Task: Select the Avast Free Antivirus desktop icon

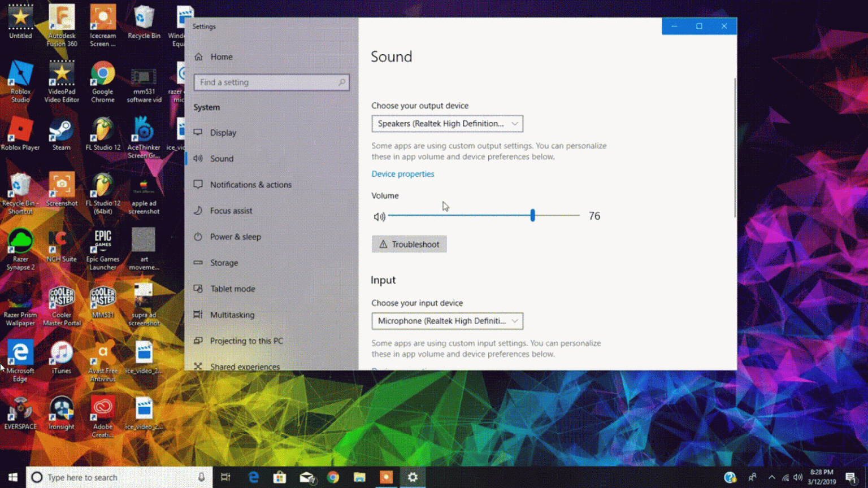Action: pyautogui.click(x=103, y=361)
